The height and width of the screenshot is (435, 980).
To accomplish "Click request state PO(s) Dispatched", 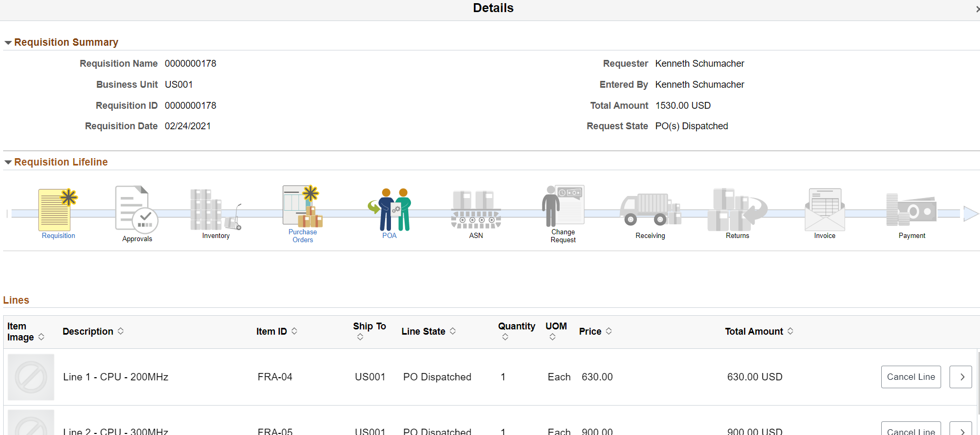I will pos(692,126).
